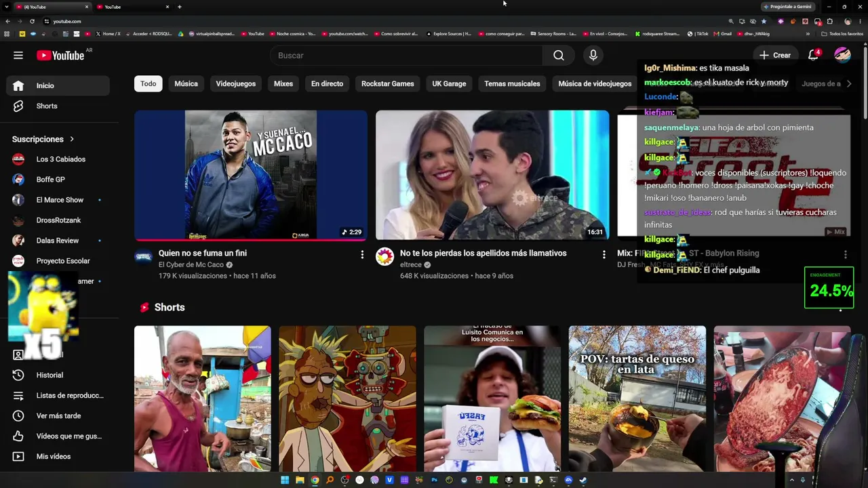Play the MC Caco video thumbnail
Viewport: 868px width, 488px height.
coord(251,176)
